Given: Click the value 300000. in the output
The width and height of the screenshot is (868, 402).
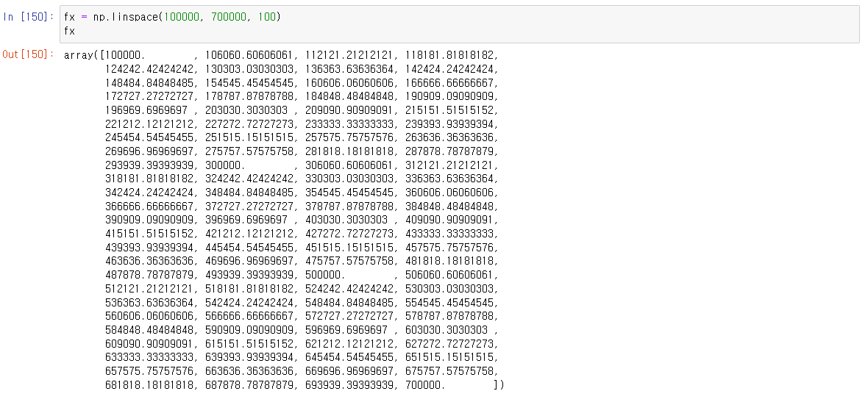Looking at the screenshot, I should pyautogui.click(x=225, y=165).
